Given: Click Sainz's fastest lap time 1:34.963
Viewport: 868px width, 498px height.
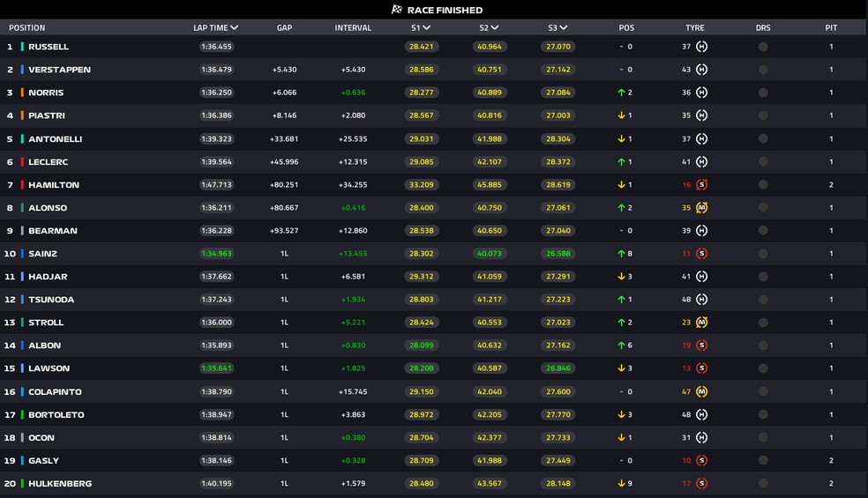Looking at the screenshot, I should (x=216, y=254).
